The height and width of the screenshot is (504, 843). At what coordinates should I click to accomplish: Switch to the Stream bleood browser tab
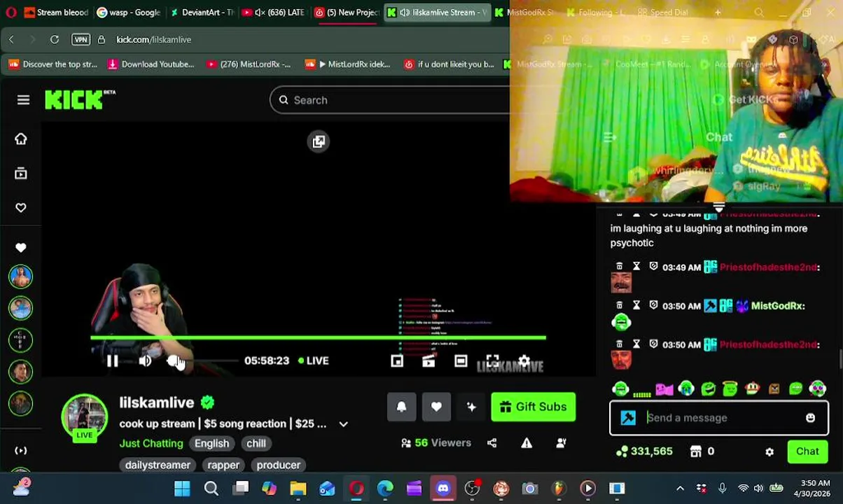[55, 12]
